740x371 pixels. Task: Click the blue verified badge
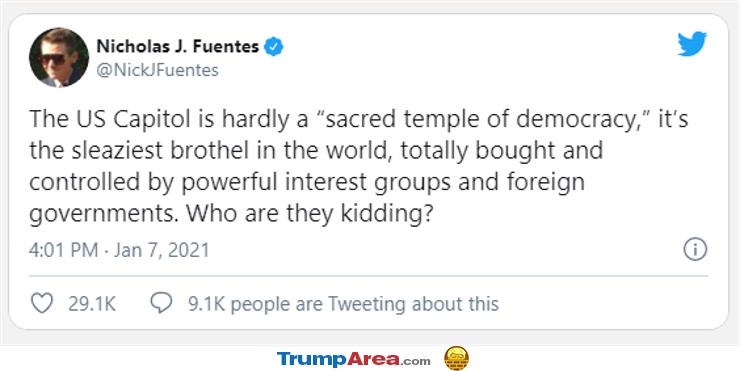(274, 47)
